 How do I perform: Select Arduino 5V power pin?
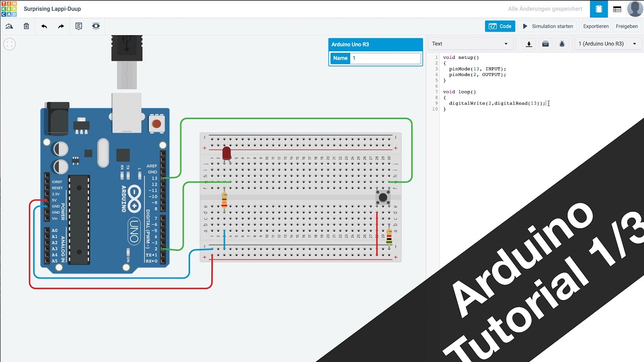47,200
